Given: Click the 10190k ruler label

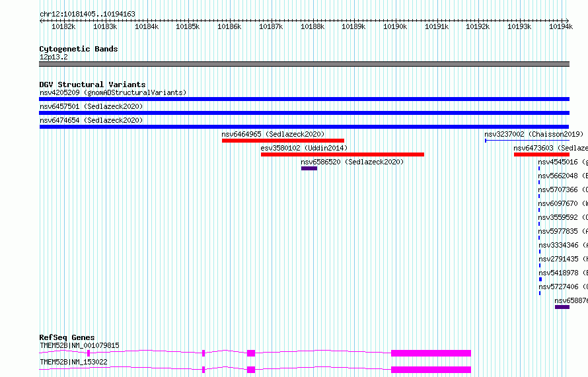Looking at the screenshot, I should coord(395,26).
